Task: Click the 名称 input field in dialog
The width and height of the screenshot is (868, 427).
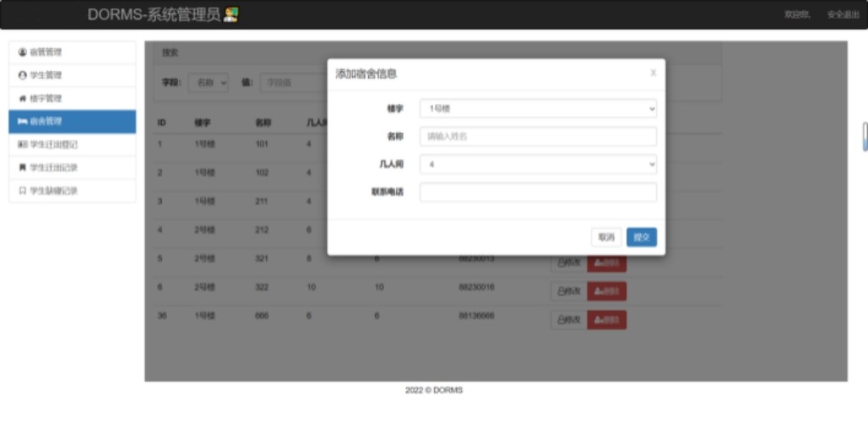Action: click(538, 136)
